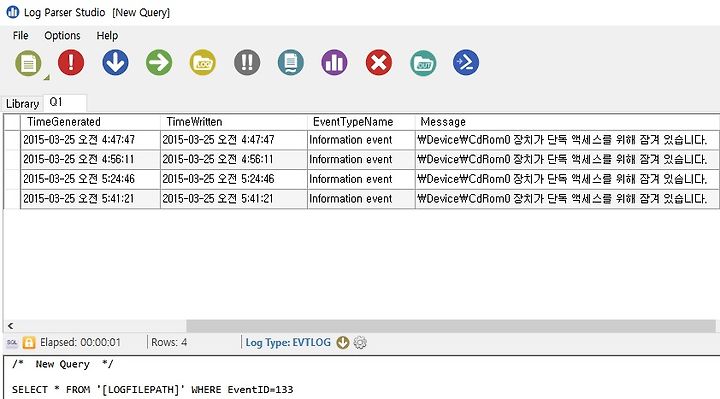Click Message cell in the 4:56:11 row
Image resolution: width=720 pixels, height=399 pixels.
click(567, 160)
